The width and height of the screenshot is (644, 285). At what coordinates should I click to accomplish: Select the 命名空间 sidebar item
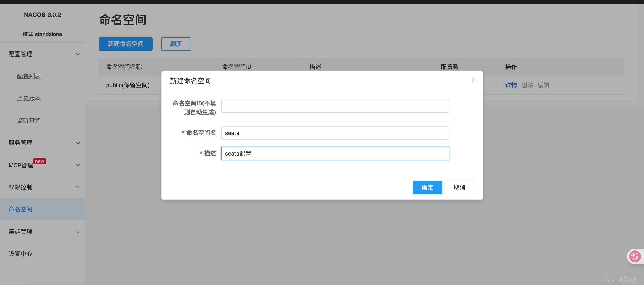coord(20,209)
